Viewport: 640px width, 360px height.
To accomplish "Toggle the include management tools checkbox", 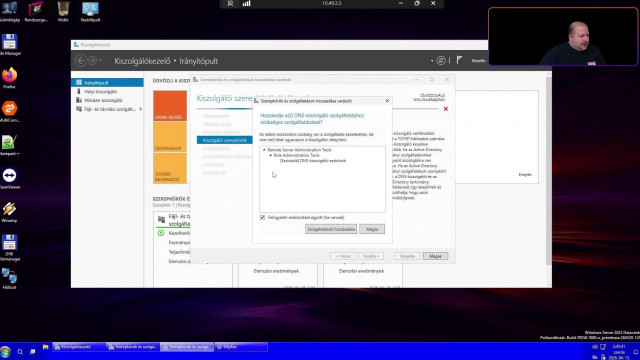I will (262, 218).
